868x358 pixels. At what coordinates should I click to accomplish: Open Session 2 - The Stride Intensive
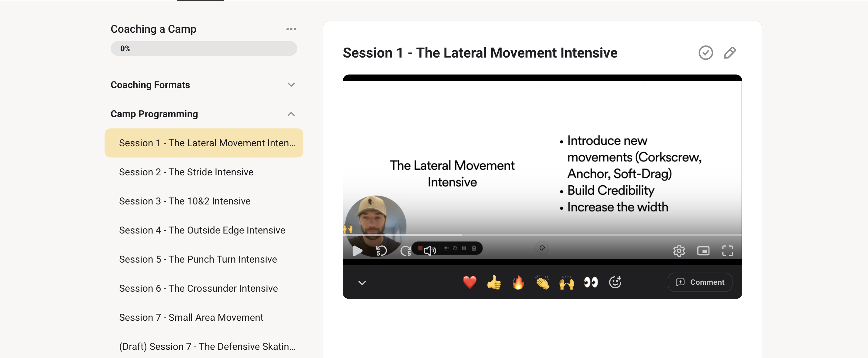coord(204,172)
